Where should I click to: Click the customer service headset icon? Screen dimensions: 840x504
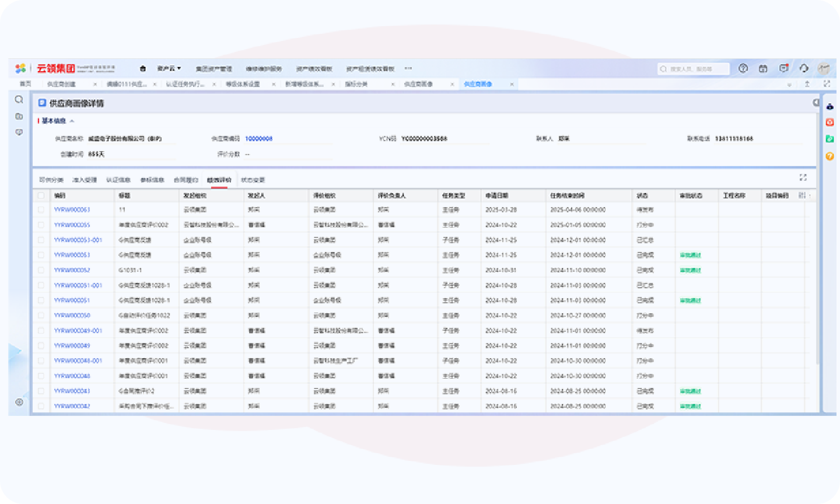click(804, 68)
